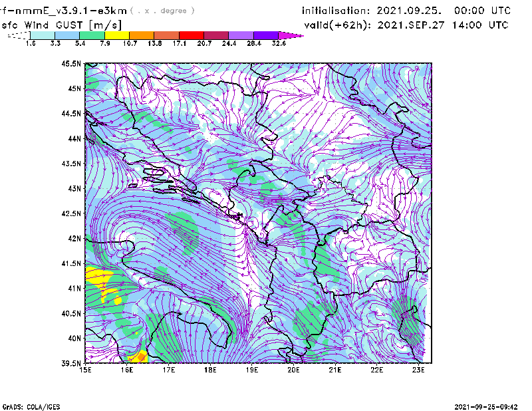Click the '45N' latitude label
Image resolution: width=532 pixels, height=411 pixels.
pyautogui.click(x=74, y=88)
